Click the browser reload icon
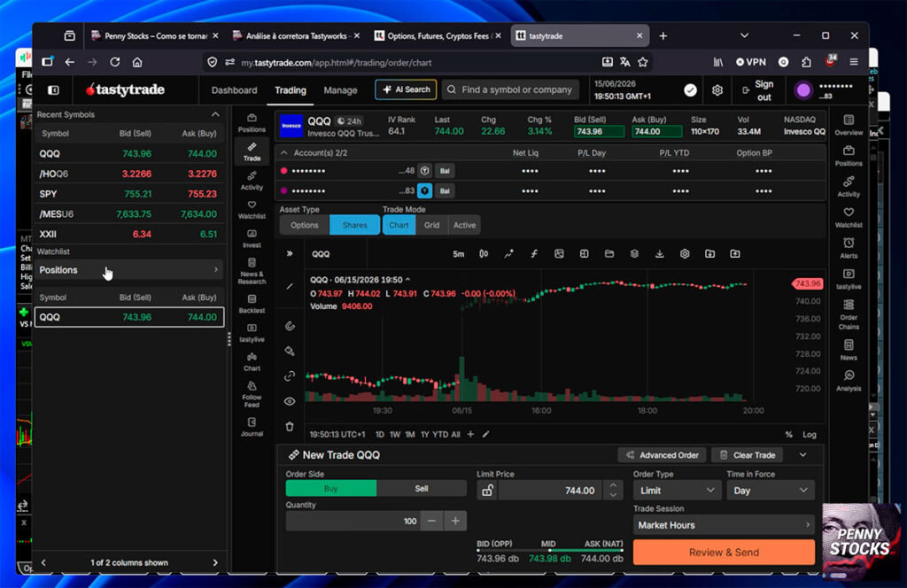907x588 pixels. [114, 62]
